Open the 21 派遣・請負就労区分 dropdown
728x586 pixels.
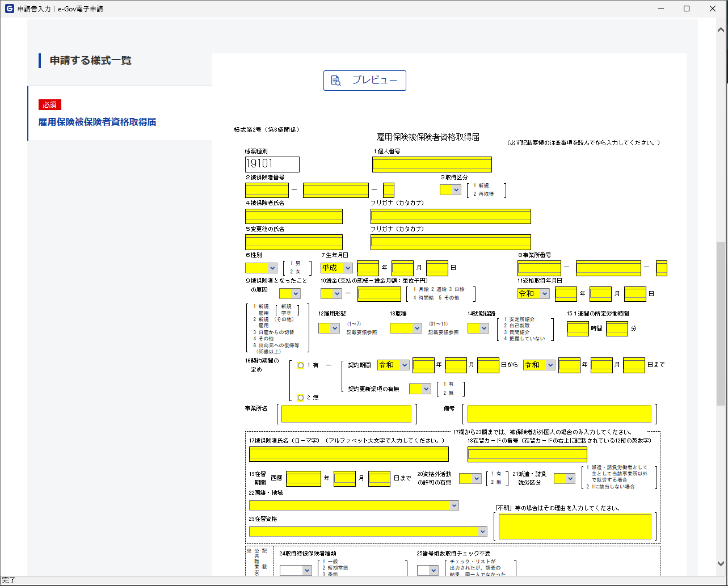[x=565, y=478]
